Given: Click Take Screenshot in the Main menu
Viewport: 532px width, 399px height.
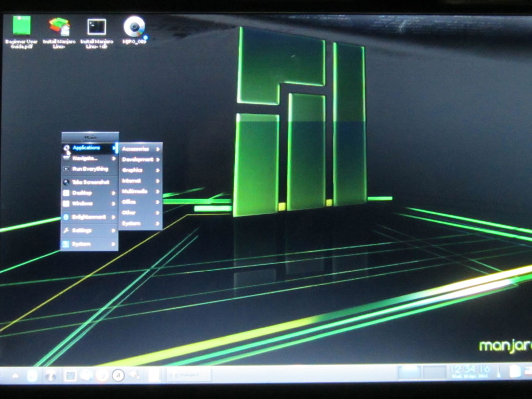Looking at the screenshot, I should click(90, 182).
